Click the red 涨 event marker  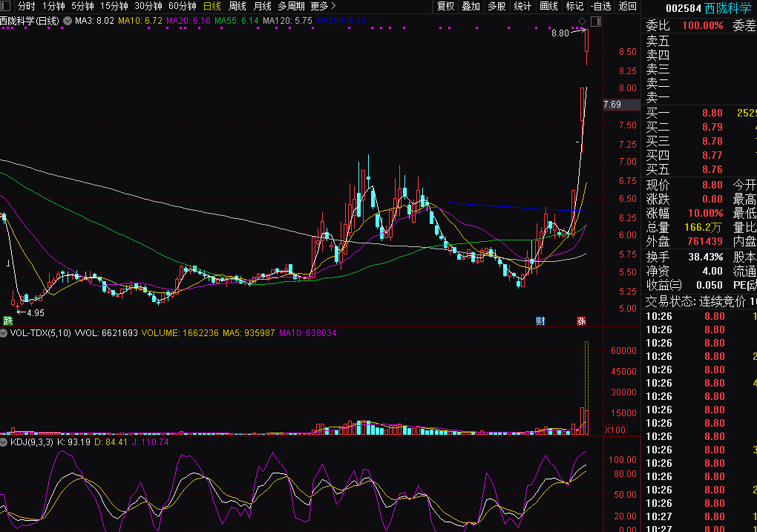tap(581, 321)
